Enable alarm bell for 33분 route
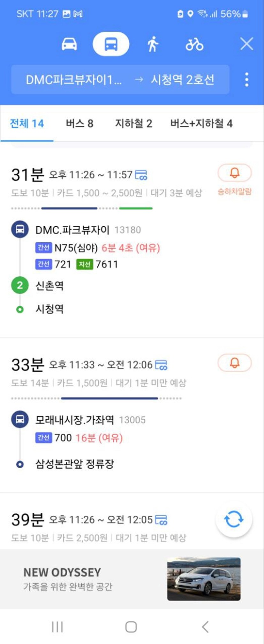 pyautogui.click(x=235, y=363)
